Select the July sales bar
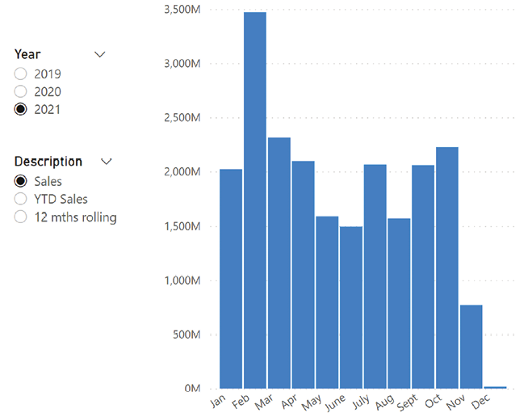The width and height of the screenshot is (532, 417). [375, 276]
